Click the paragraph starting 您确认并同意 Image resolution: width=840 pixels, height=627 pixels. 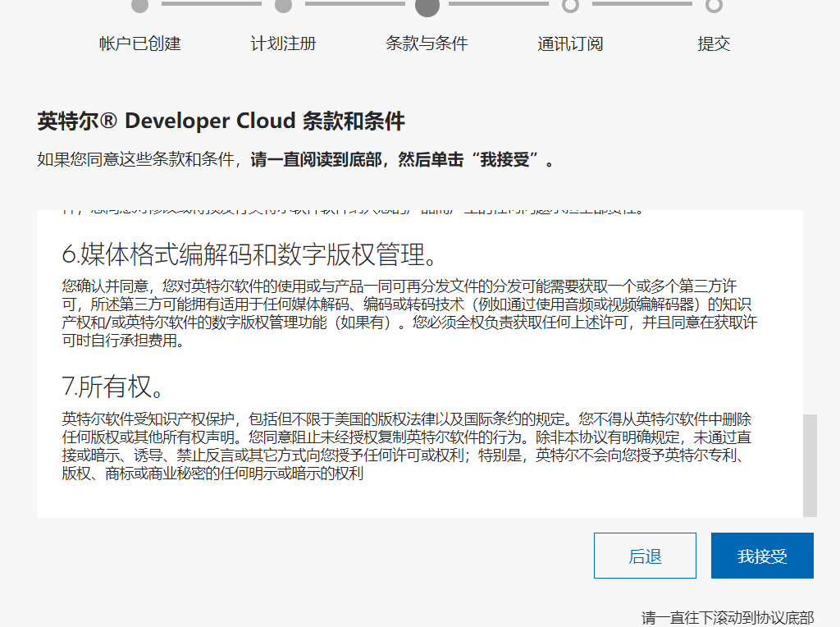point(409,313)
